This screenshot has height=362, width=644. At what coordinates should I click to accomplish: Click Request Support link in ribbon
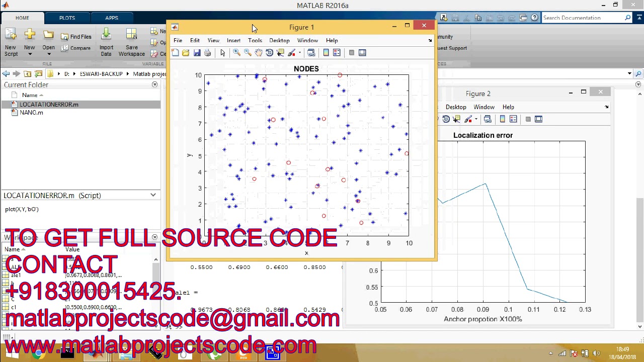(451, 48)
